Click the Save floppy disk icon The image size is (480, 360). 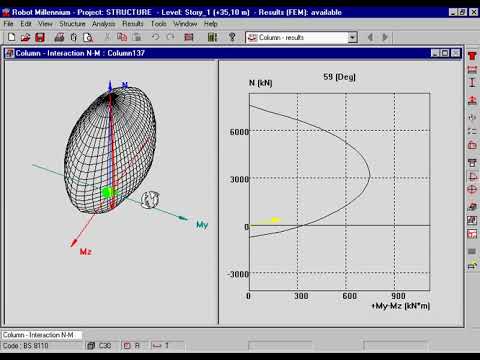pos(40,37)
